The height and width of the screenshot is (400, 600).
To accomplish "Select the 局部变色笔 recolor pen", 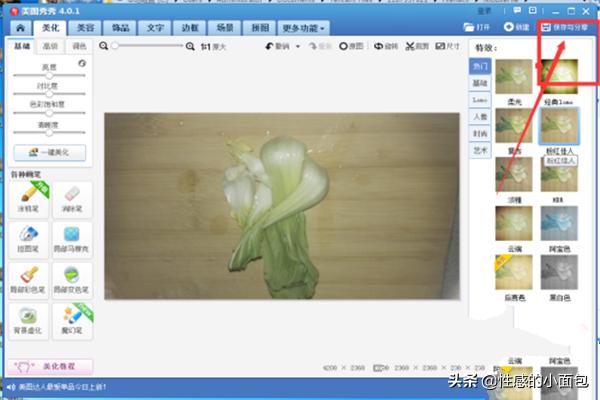I will 71,279.
